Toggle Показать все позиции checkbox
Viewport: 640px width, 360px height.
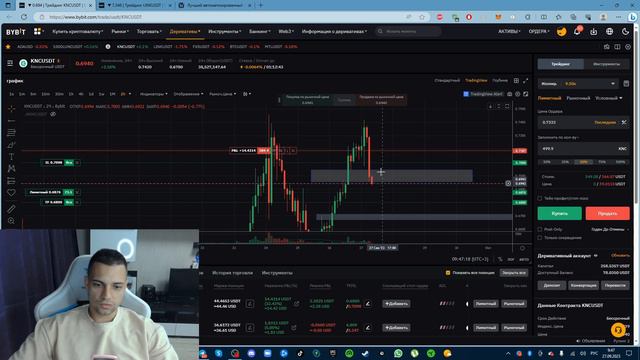pos(448,273)
